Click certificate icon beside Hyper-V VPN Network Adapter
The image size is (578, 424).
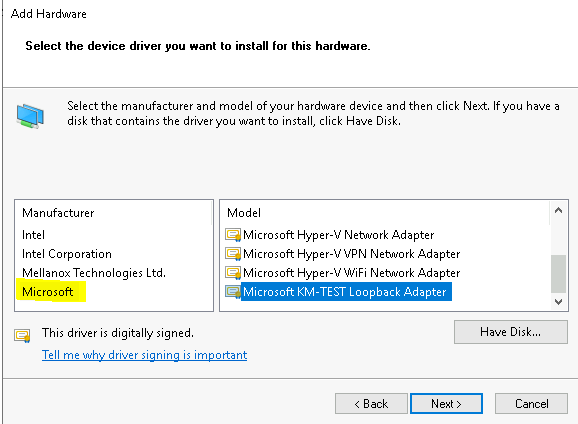233,254
